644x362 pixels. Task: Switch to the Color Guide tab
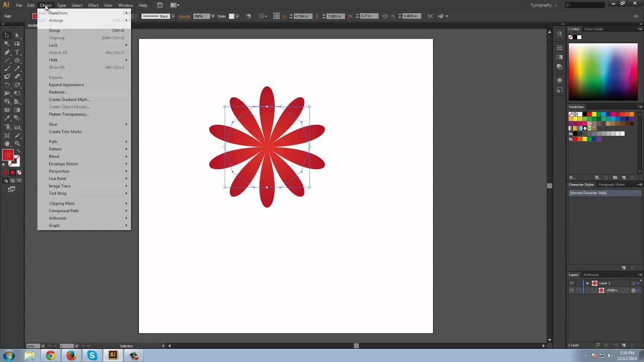click(593, 29)
